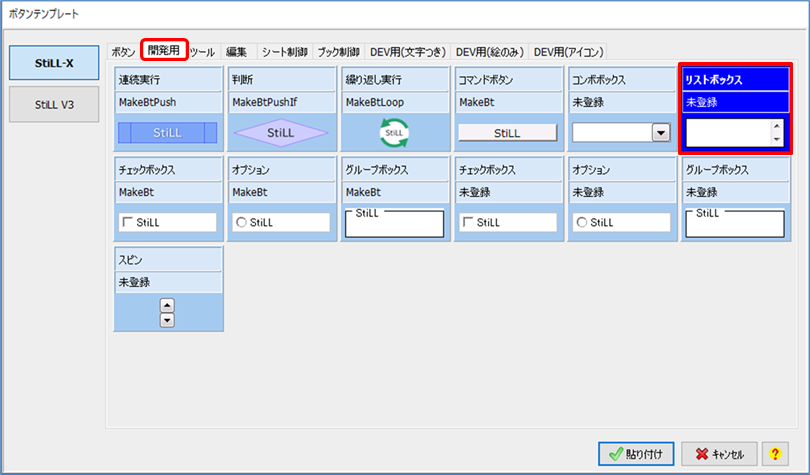
Task: Open the DEV用(アイコン) tab
Action: click(x=567, y=51)
